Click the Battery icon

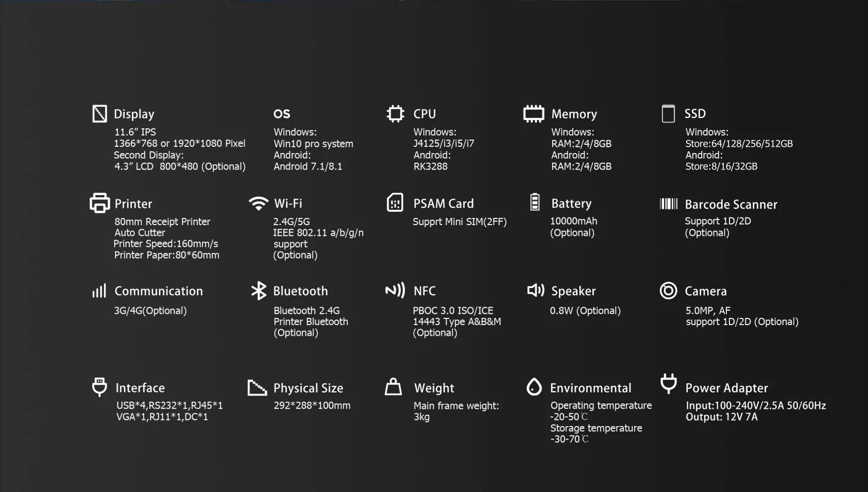535,202
